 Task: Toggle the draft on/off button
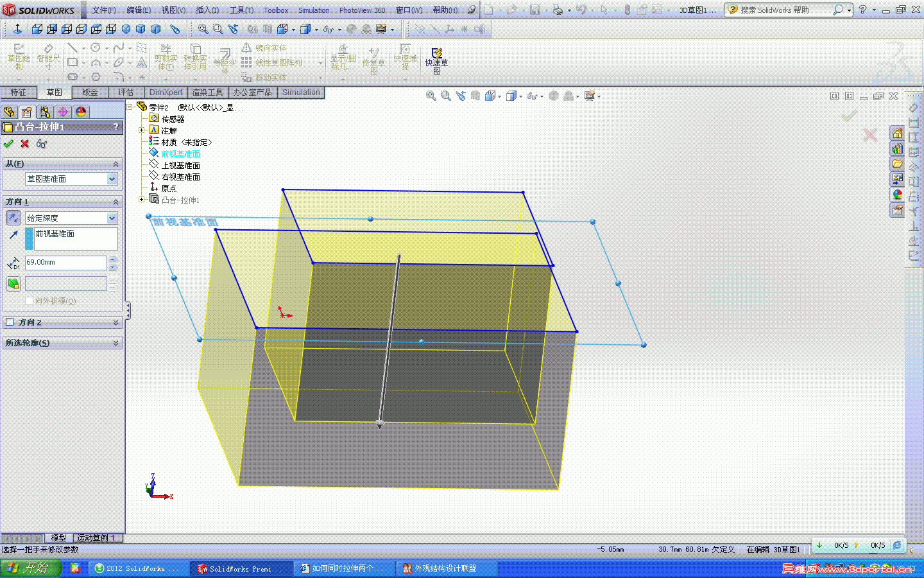pos(13,284)
